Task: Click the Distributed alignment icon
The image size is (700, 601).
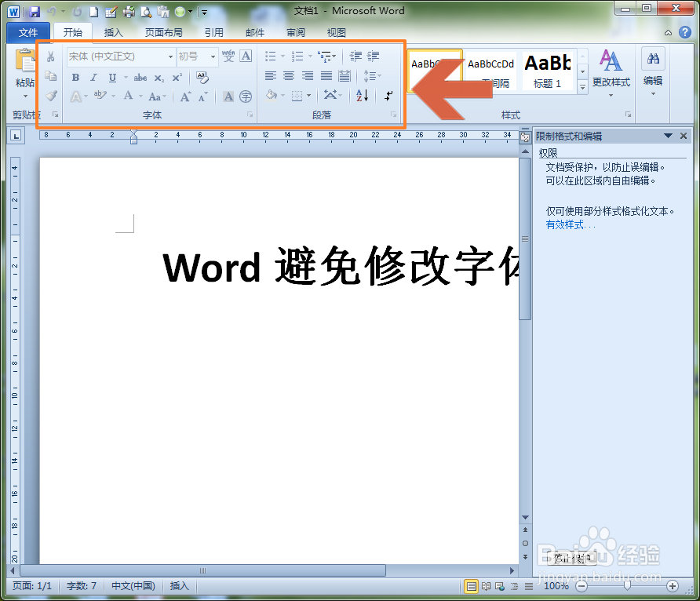Action: [x=345, y=76]
